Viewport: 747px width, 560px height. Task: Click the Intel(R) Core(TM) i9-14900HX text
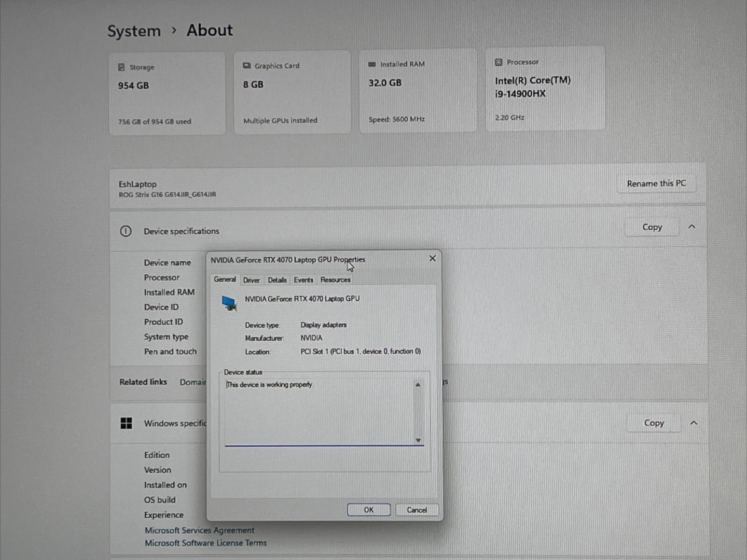click(533, 87)
